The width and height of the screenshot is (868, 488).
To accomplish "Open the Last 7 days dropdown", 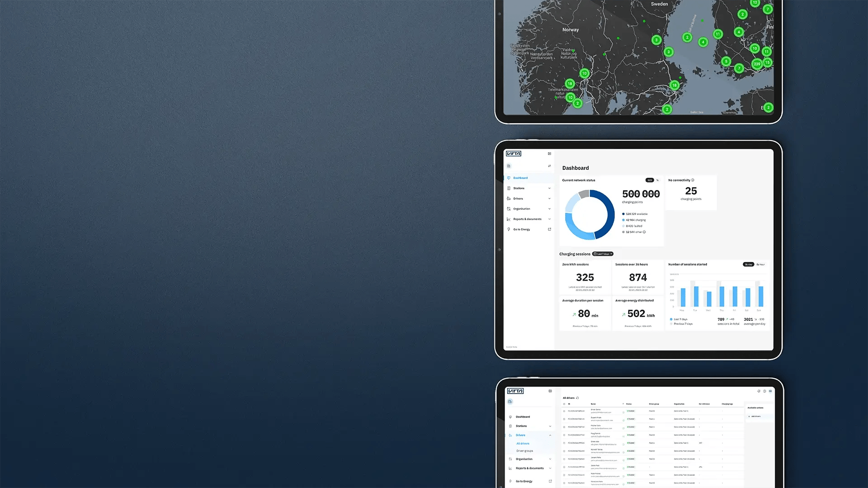I will point(603,254).
